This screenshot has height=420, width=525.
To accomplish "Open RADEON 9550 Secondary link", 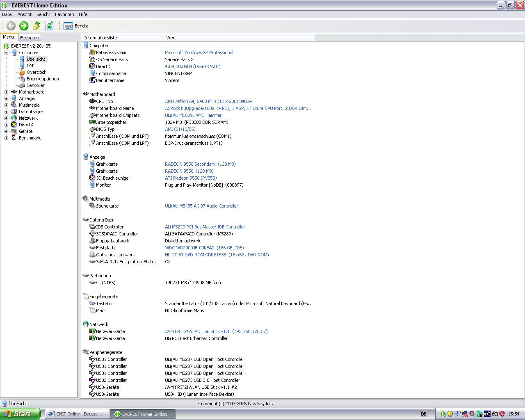I will pyautogui.click(x=200, y=164).
